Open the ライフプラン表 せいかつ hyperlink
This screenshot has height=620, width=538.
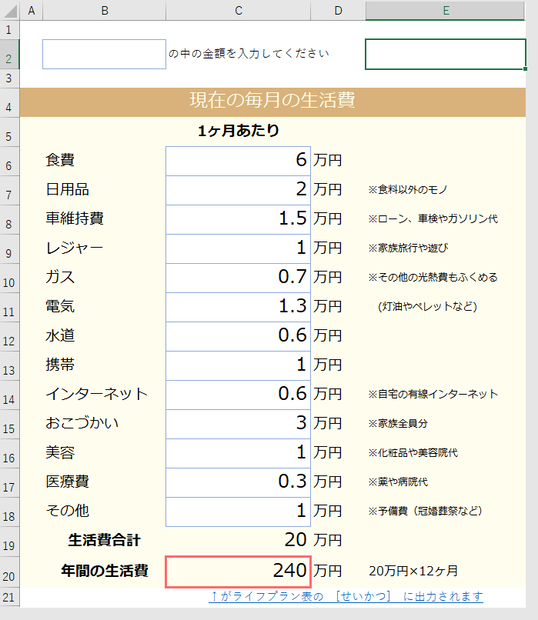click(x=346, y=596)
